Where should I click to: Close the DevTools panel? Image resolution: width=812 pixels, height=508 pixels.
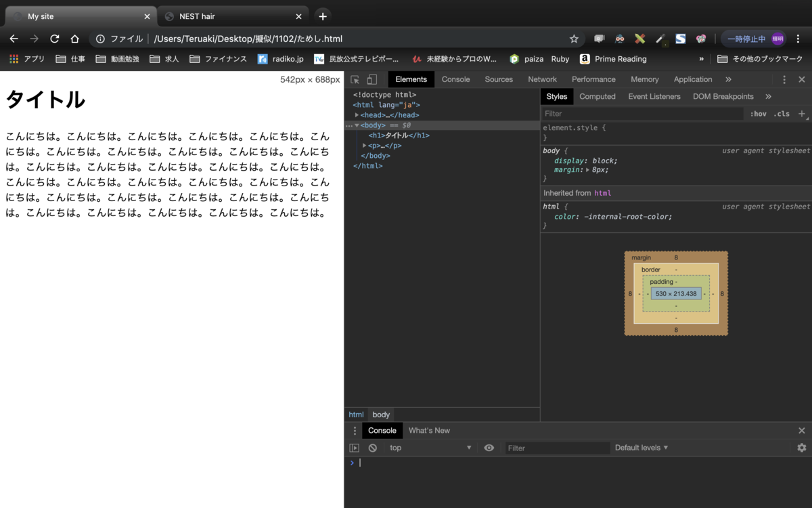802,79
